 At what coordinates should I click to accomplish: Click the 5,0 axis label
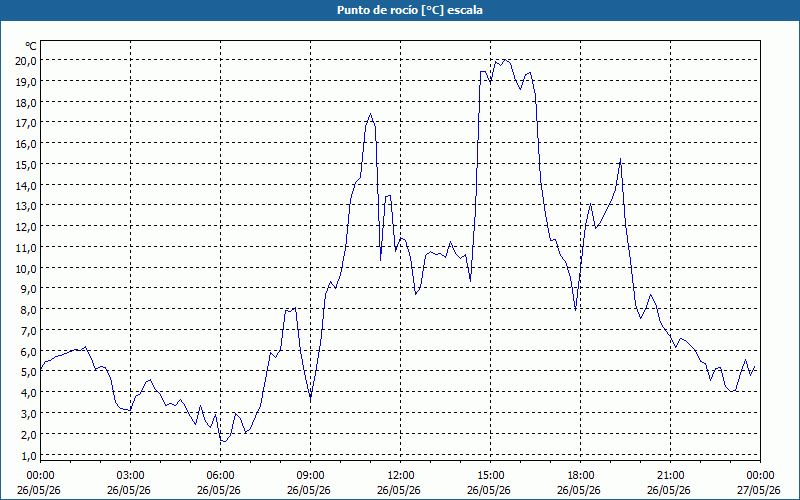tap(29, 372)
